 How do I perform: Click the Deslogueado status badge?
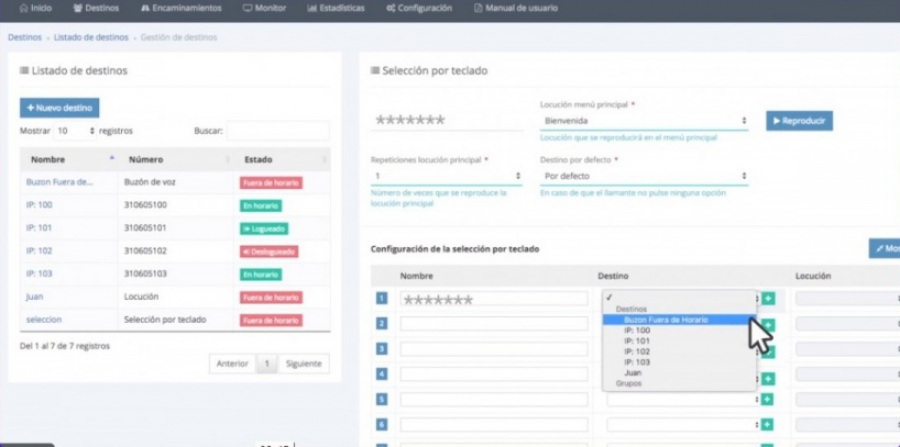click(269, 251)
